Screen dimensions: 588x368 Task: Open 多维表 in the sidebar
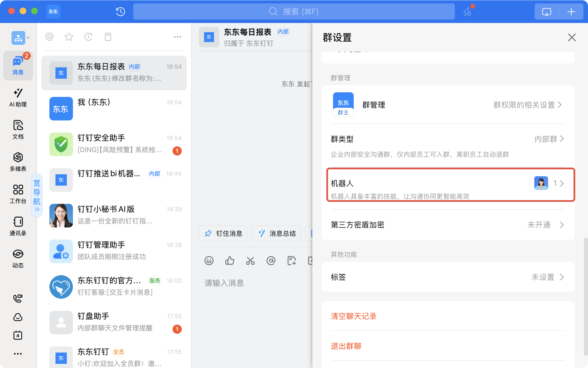coord(18,162)
